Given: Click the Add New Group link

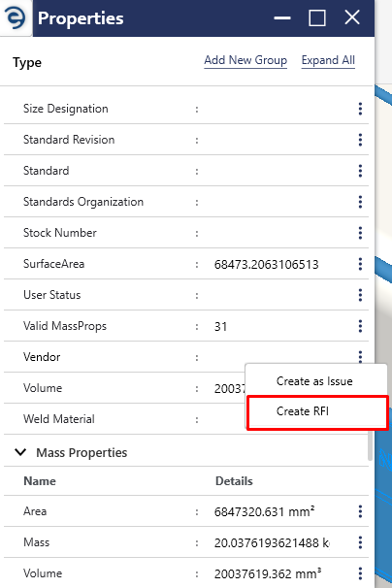Looking at the screenshot, I should (245, 60).
